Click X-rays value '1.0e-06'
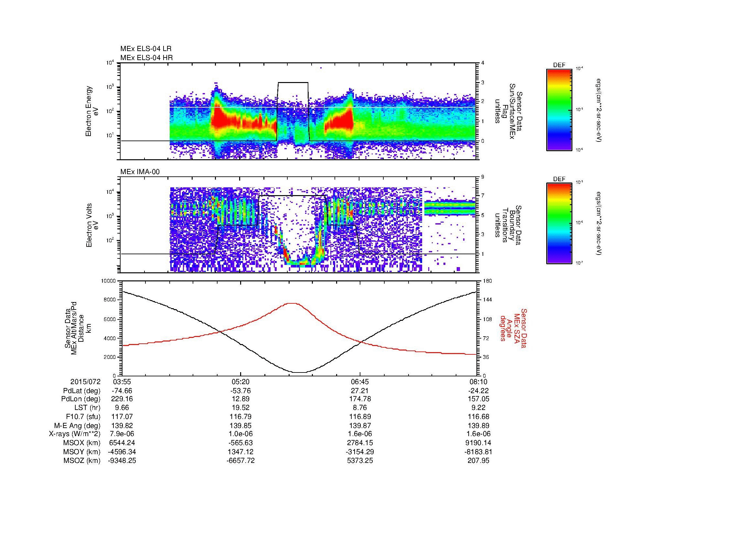Screen dimensions: 756x534 (241, 434)
